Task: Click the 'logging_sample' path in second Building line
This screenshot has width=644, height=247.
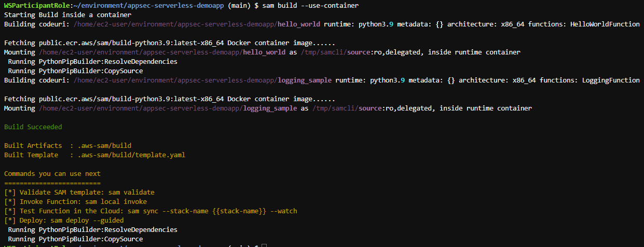Action: [305, 80]
